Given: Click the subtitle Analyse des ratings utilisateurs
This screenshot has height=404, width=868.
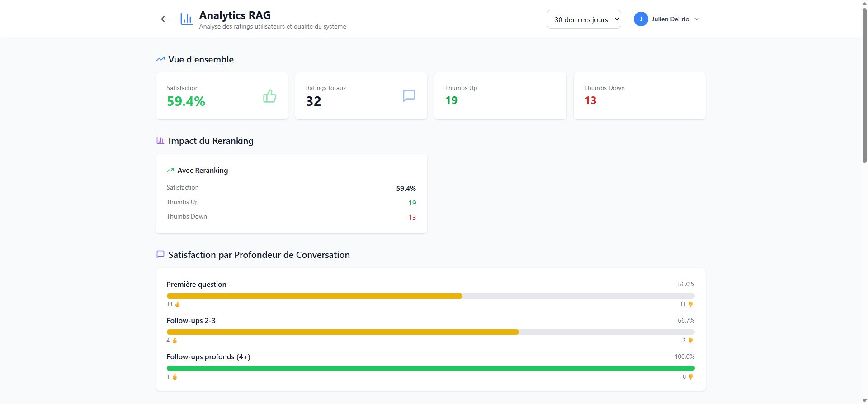Looking at the screenshot, I should point(273,26).
